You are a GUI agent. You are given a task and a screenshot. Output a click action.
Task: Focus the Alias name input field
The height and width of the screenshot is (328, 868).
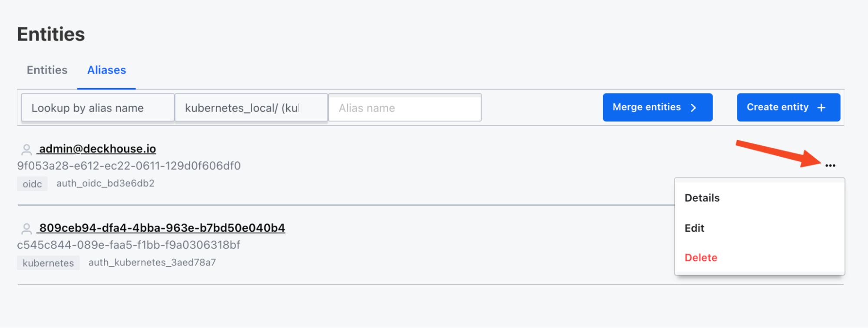pos(405,108)
